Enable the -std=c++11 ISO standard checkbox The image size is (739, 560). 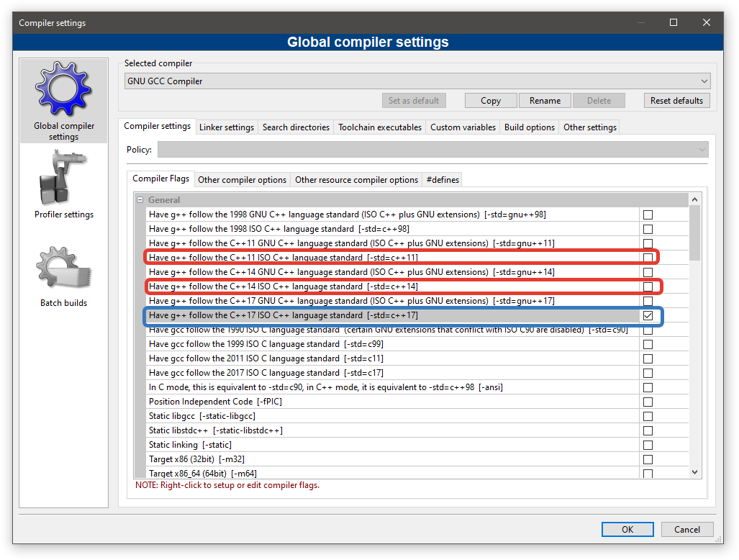coord(648,258)
